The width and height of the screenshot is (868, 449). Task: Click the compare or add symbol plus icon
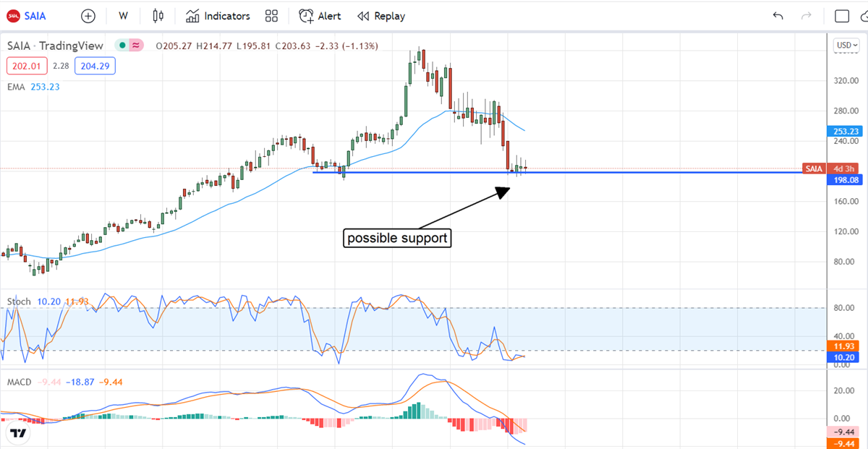[88, 16]
